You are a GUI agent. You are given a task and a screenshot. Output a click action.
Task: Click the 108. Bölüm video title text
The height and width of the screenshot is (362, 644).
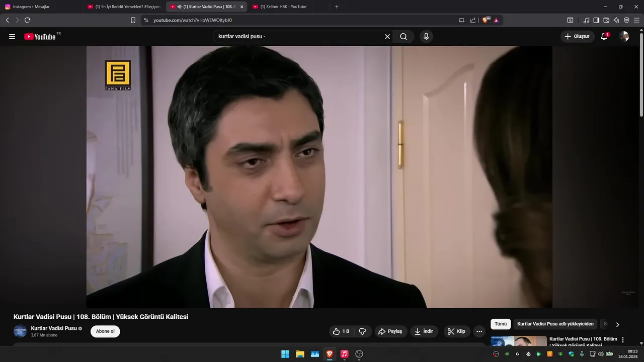coord(101,317)
